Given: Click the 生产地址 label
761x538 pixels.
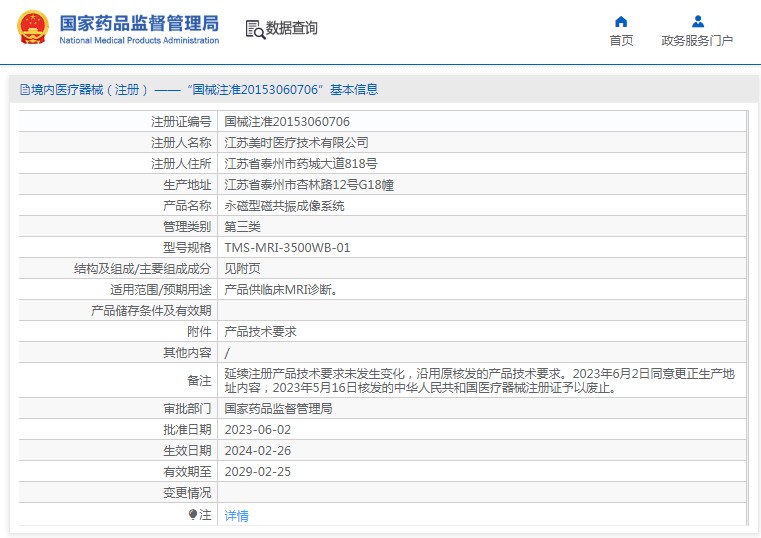Looking at the screenshot, I should pyautogui.click(x=187, y=185).
